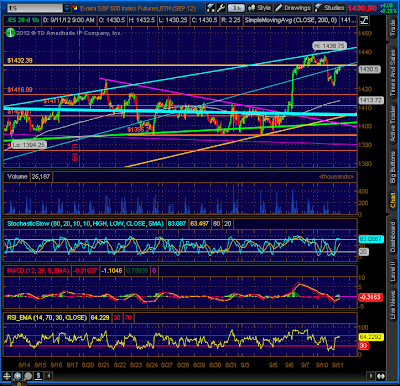Screen dimensions: 400x386
Task: Open the Live News side tab
Action: (x=393, y=304)
